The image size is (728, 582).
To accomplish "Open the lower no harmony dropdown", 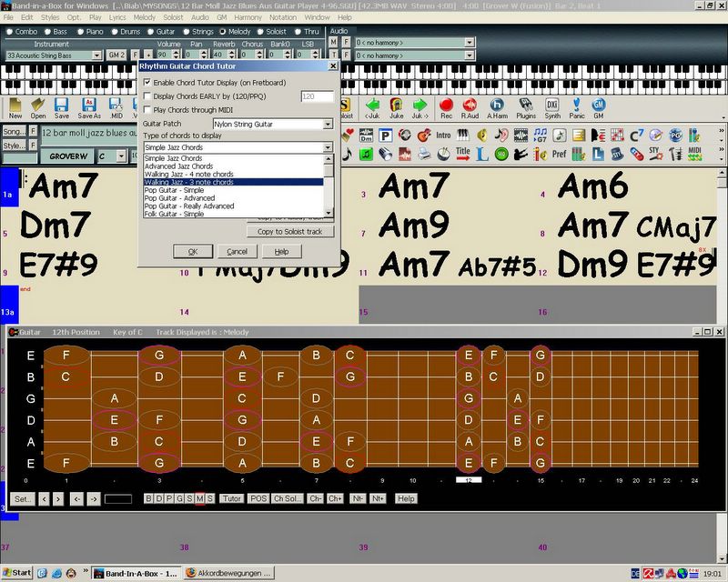I will 470,55.
